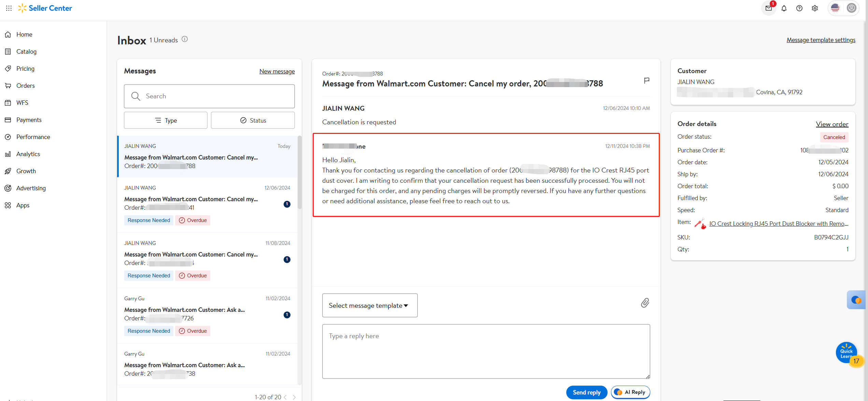The width and height of the screenshot is (868, 401).
Task: Flag this conversation with the flag icon
Action: (646, 81)
